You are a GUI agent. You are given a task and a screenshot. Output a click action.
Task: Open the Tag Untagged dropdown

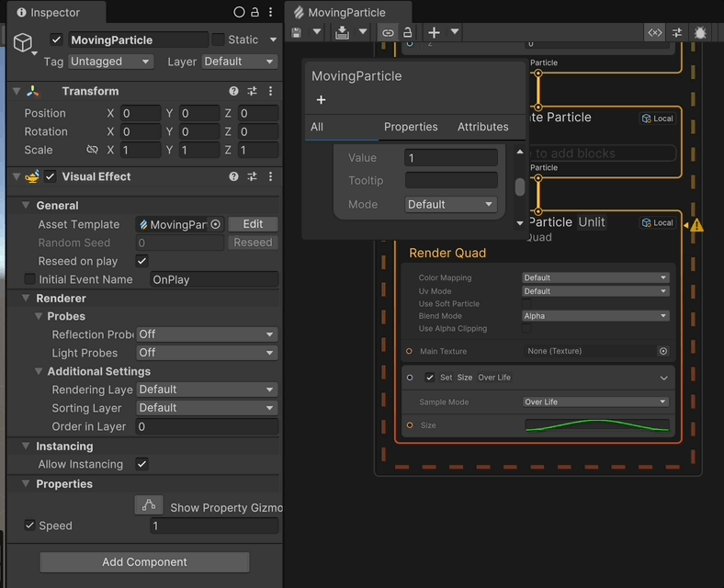point(110,62)
